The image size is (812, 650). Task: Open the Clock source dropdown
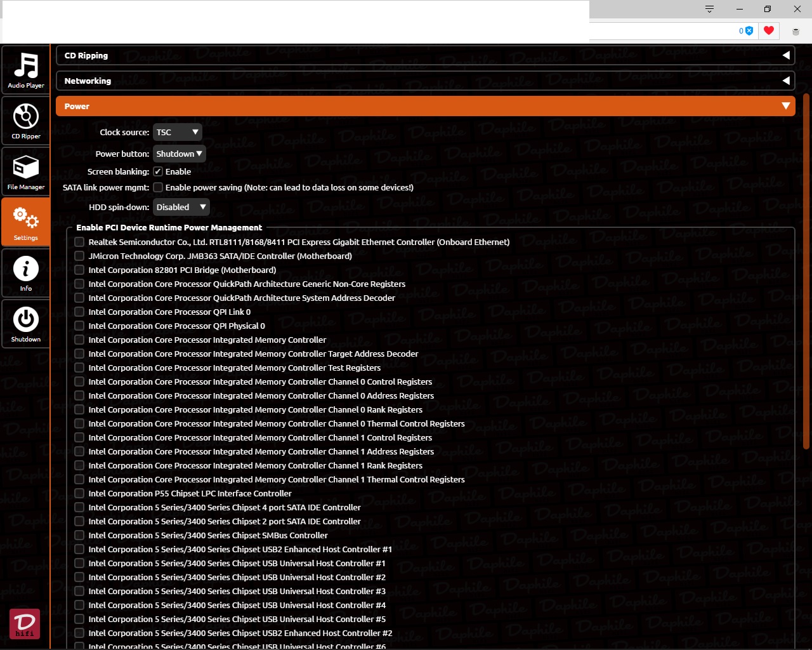(177, 132)
